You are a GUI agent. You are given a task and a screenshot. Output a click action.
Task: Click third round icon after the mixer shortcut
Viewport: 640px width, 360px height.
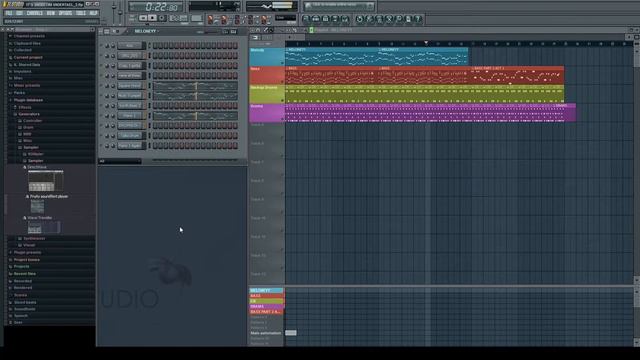tap(379, 19)
